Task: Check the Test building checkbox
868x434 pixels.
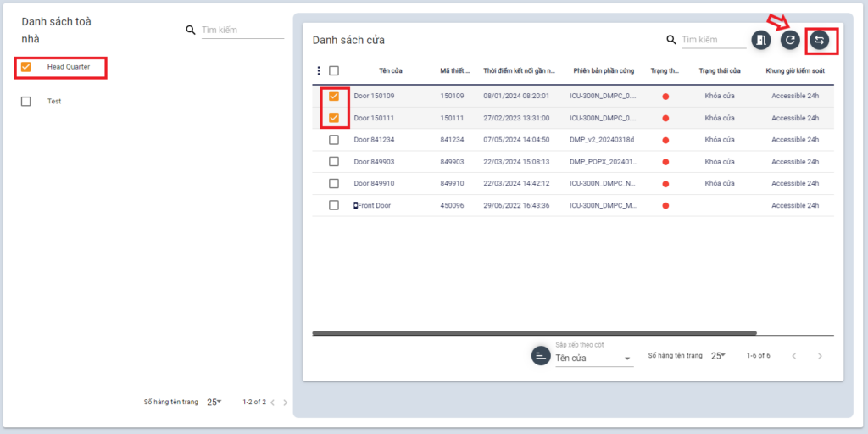Action: (x=26, y=102)
